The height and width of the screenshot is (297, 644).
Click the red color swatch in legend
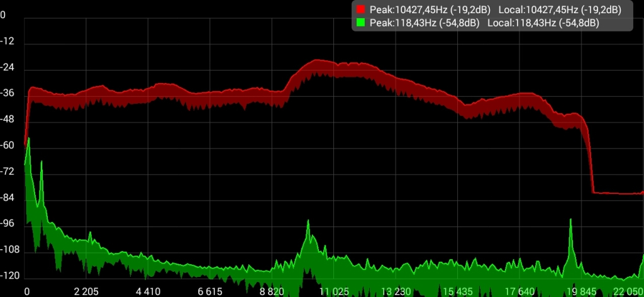pyautogui.click(x=360, y=10)
